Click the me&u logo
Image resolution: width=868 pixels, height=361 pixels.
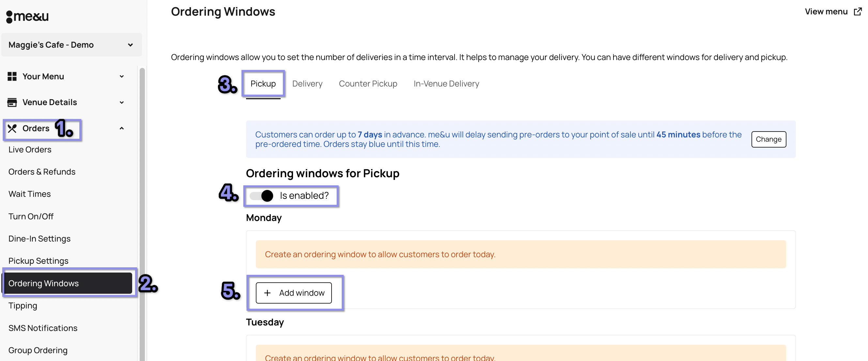coord(27,16)
